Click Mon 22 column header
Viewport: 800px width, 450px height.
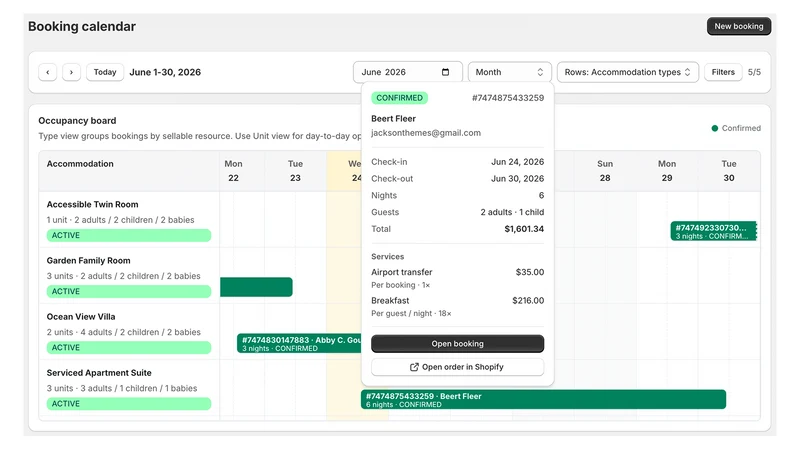(233, 170)
